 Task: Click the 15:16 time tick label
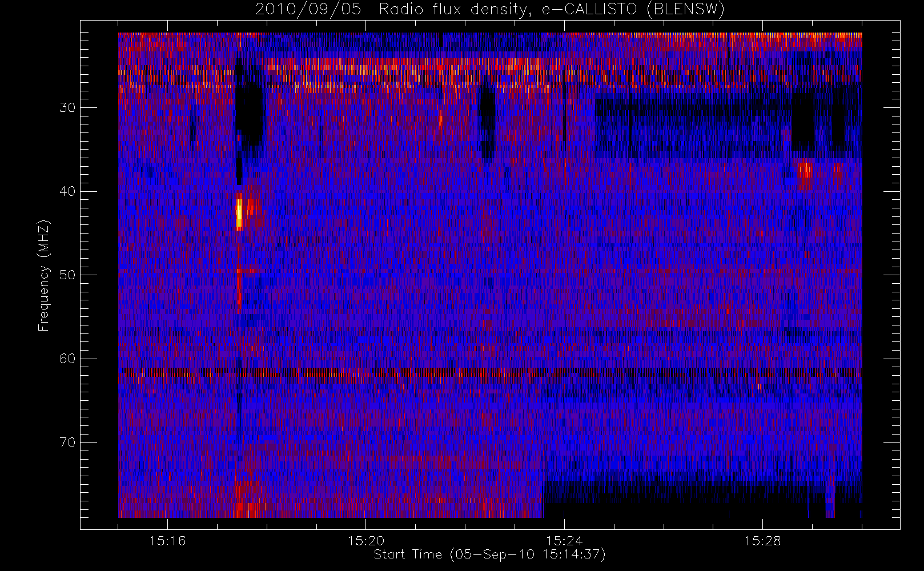[x=167, y=541]
